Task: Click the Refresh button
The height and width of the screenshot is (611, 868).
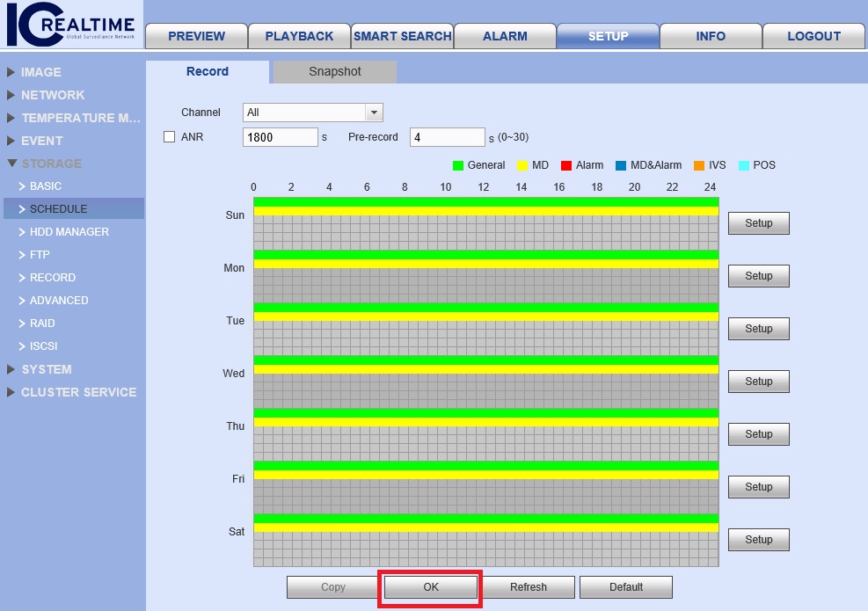Action: (529, 587)
